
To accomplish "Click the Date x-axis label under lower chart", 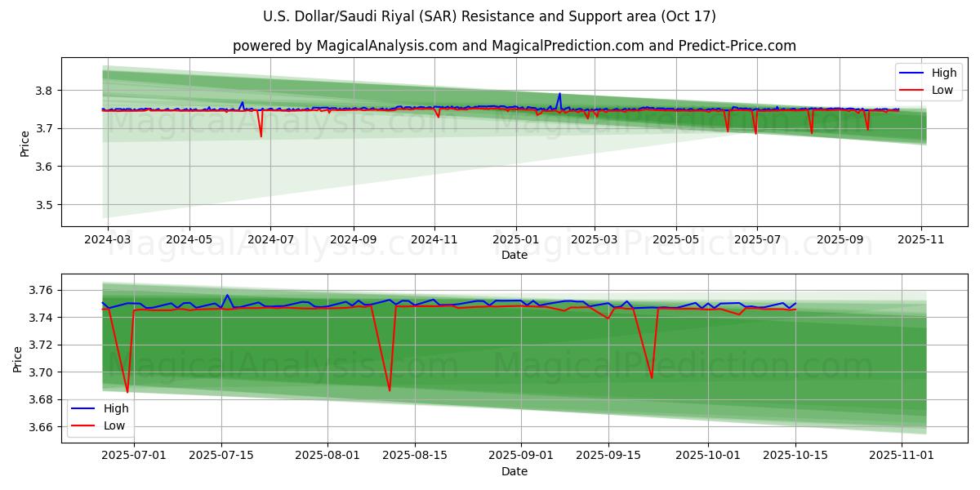I will coord(514,471).
